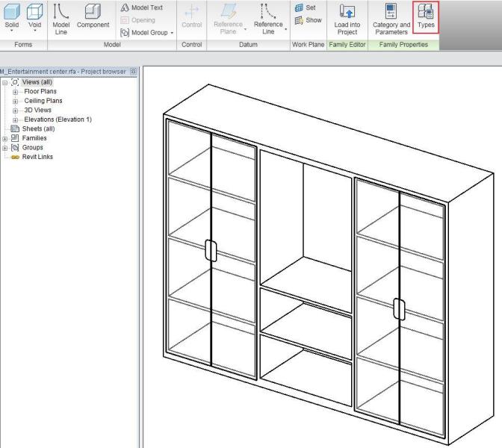Viewport: 502px width, 448px height.
Task: Click the right door handle in 3D view
Action: coord(399,309)
